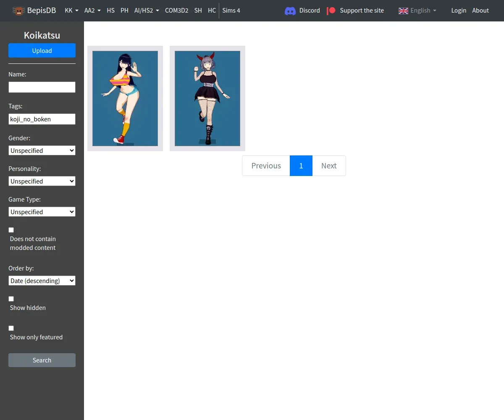
Task: Go to the SH section
Action: [198, 10]
